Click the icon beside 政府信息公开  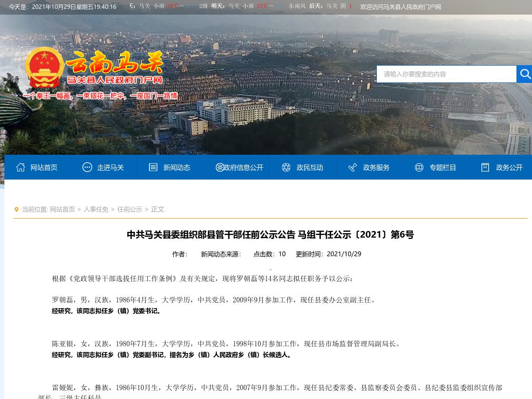point(219,167)
